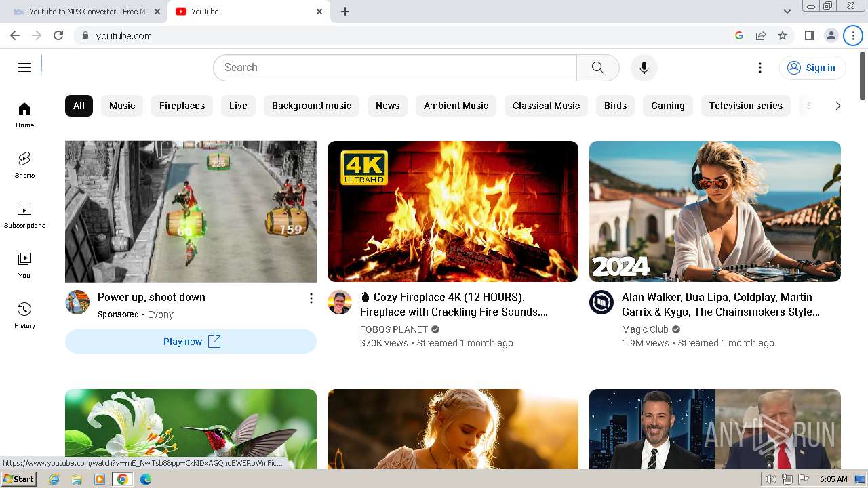Open the Magic Club channel avatar
868x488 pixels.
pyautogui.click(x=601, y=302)
